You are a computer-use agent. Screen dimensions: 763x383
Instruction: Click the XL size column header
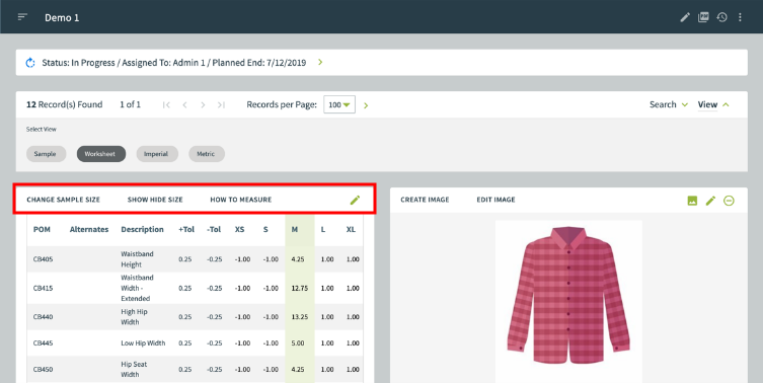click(x=351, y=229)
